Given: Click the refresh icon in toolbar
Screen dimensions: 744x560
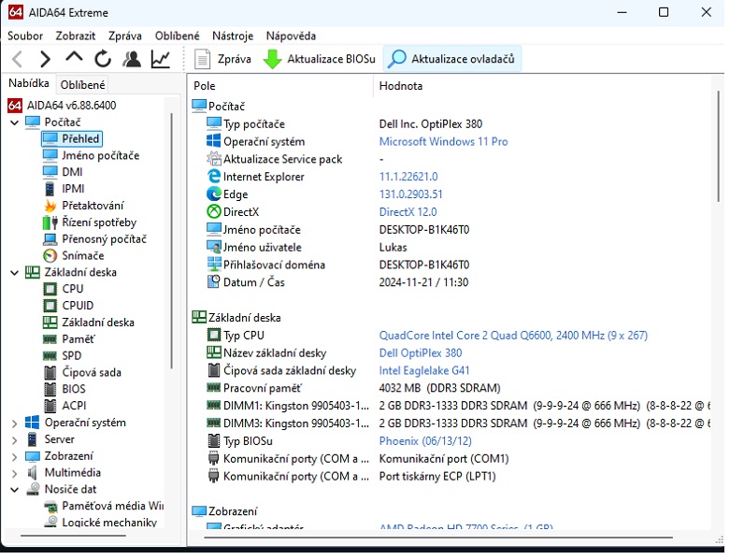Looking at the screenshot, I should [103, 59].
